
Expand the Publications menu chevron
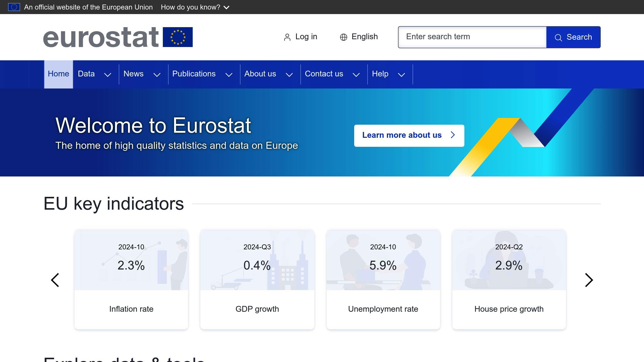[229, 75]
